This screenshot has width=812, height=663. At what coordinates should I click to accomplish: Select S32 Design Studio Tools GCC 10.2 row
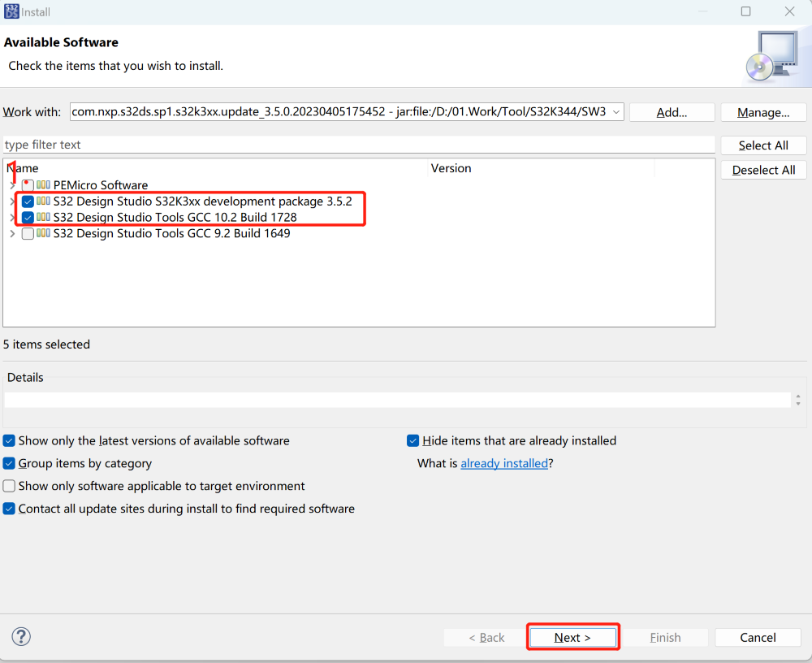coord(175,217)
